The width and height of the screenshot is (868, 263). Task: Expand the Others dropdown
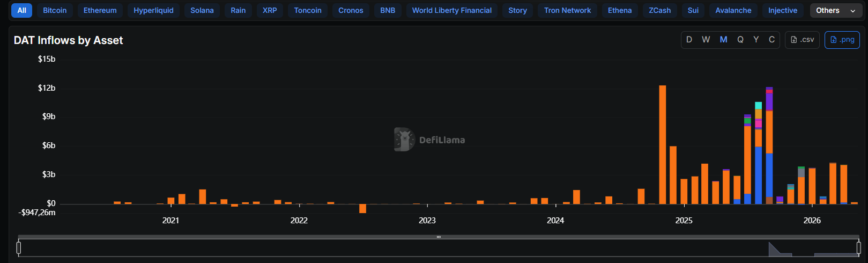point(835,10)
